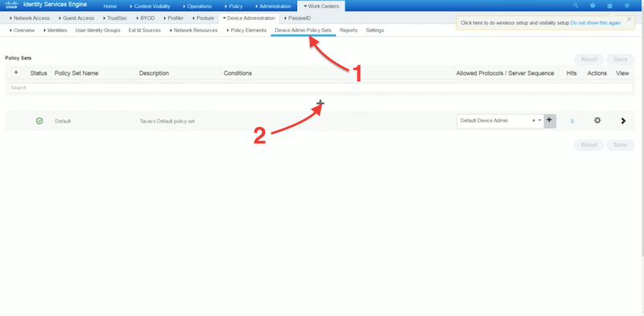644x316 pixels.
Task: Open the Hits count 0 link
Action: pyautogui.click(x=572, y=121)
